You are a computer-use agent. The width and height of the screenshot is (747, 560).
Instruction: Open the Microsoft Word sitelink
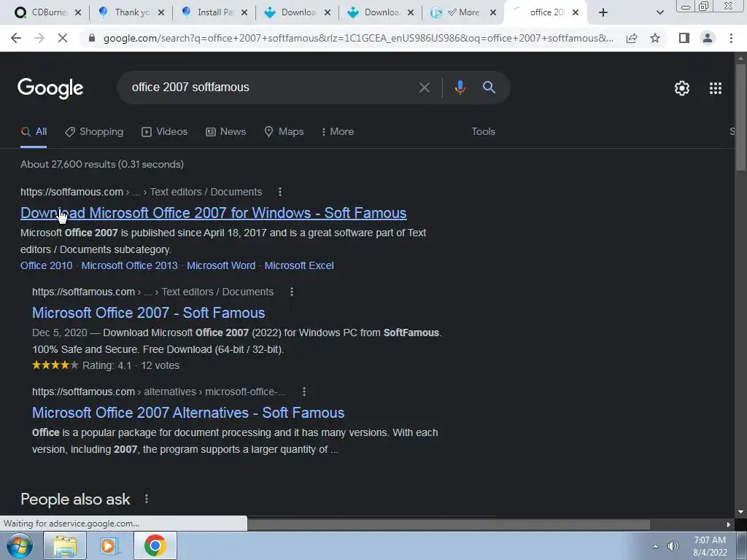click(x=221, y=265)
